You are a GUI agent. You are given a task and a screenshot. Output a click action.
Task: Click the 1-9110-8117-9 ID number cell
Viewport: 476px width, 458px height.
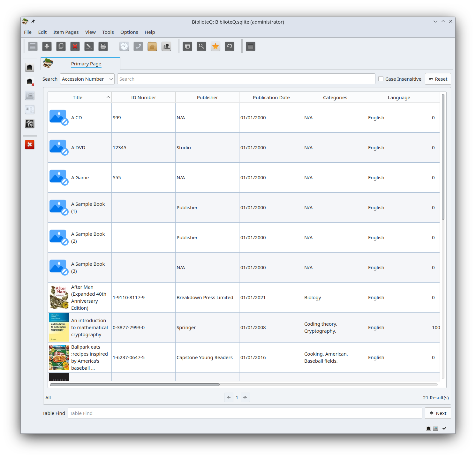click(x=143, y=298)
